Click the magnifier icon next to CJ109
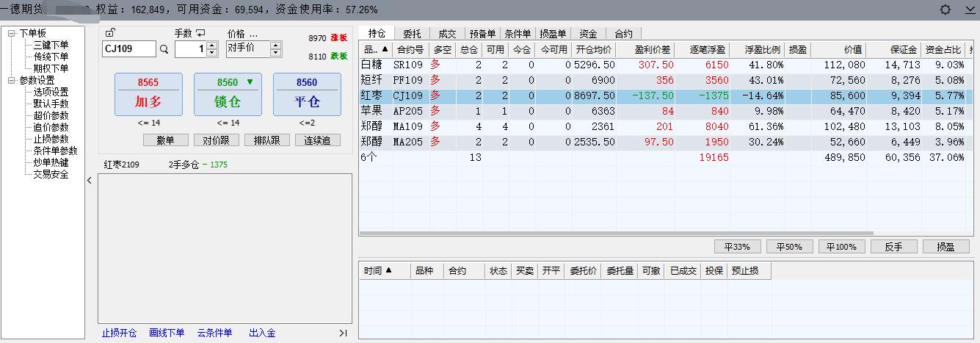This screenshot has width=980, height=343. tap(164, 49)
